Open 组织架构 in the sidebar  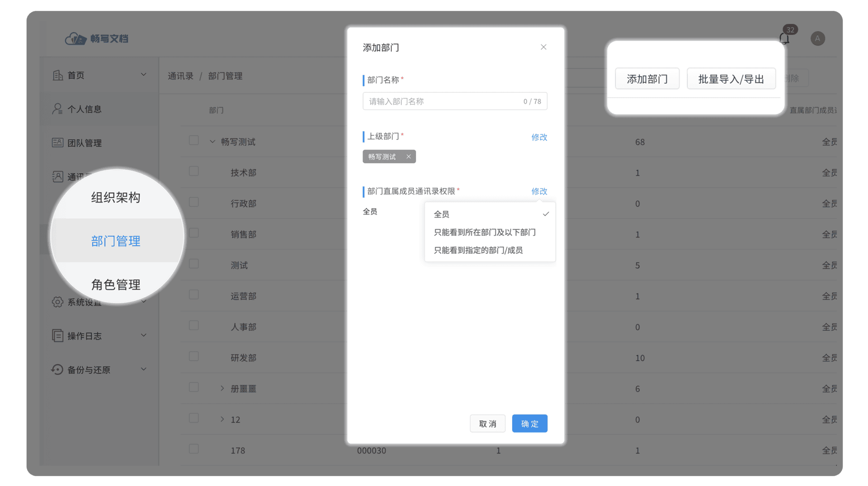[116, 197]
